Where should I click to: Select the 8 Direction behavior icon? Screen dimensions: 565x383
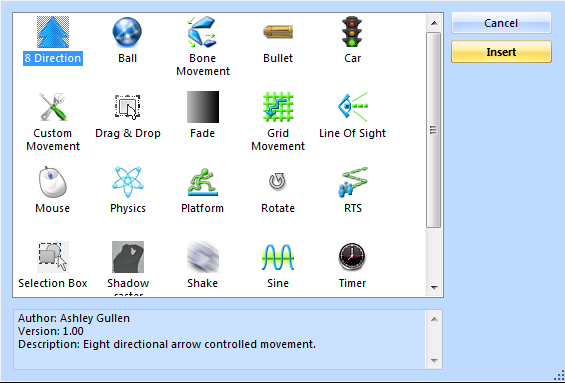(x=53, y=32)
